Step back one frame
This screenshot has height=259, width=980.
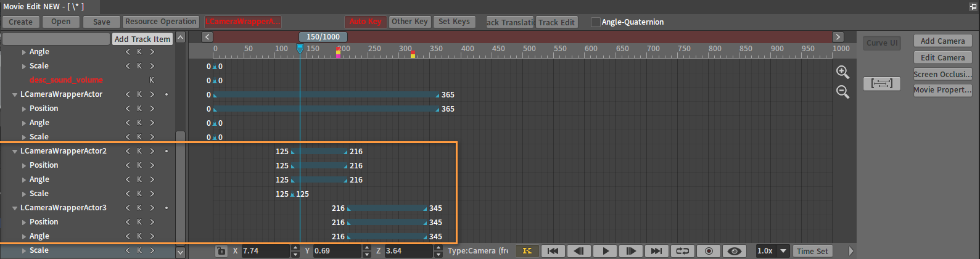click(x=579, y=251)
